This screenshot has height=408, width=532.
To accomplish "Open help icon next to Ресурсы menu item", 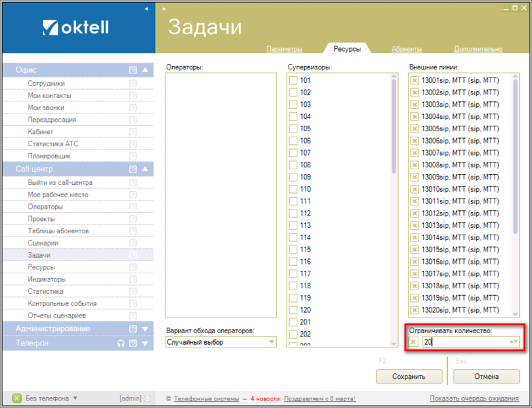I will [x=133, y=267].
